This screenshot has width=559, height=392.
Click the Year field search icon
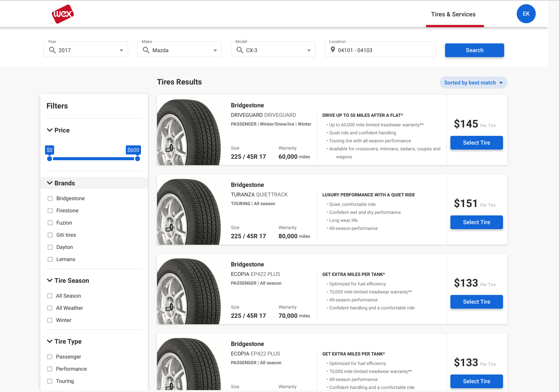[x=52, y=50]
